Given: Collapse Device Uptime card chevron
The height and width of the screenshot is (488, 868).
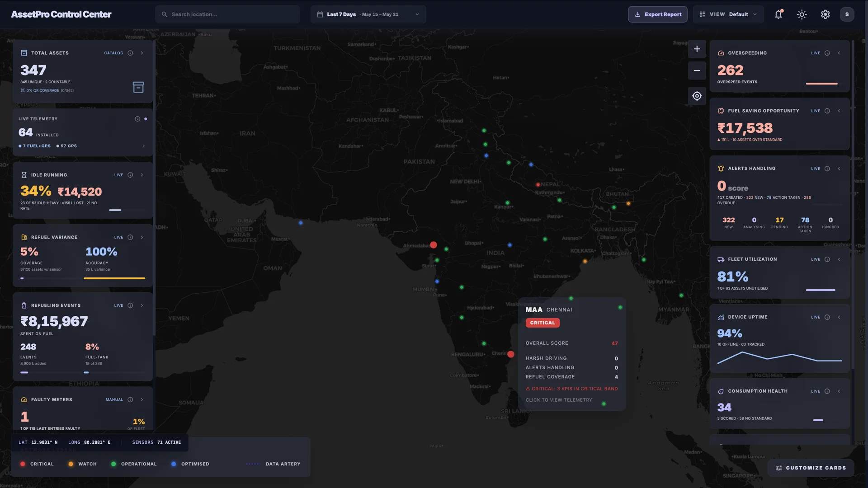Looking at the screenshot, I should point(839,317).
